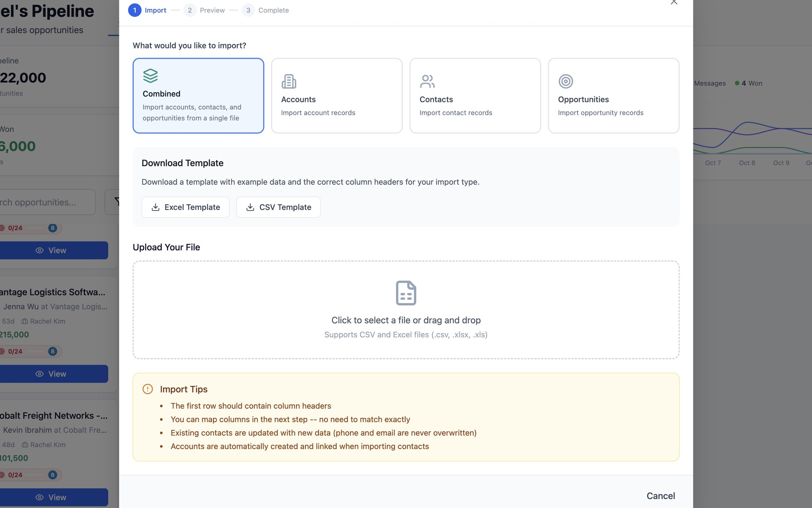This screenshot has width=812, height=508.
Task: Select the Accounts import option card
Action: [x=337, y=96]
